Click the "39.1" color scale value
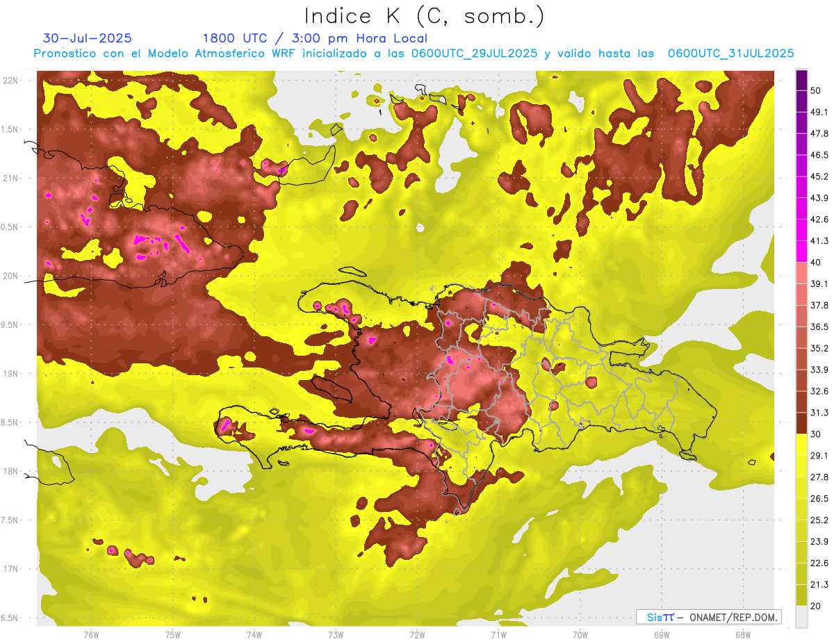 point(819,284)
